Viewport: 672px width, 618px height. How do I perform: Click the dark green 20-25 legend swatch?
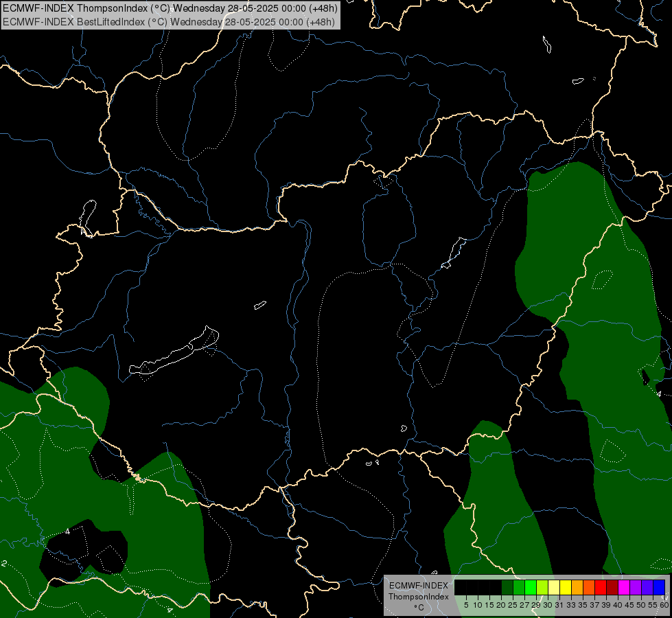[x=507, y=587]
